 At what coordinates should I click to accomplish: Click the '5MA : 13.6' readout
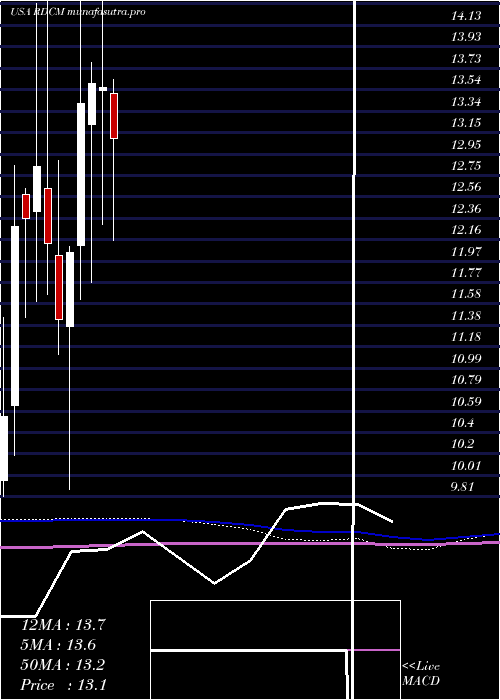pyautogui.click(x=58, y=645)
